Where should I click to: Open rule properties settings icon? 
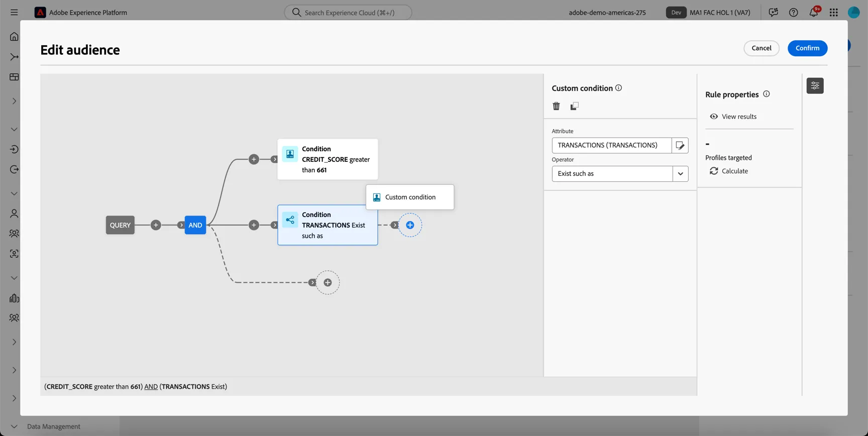815,86
